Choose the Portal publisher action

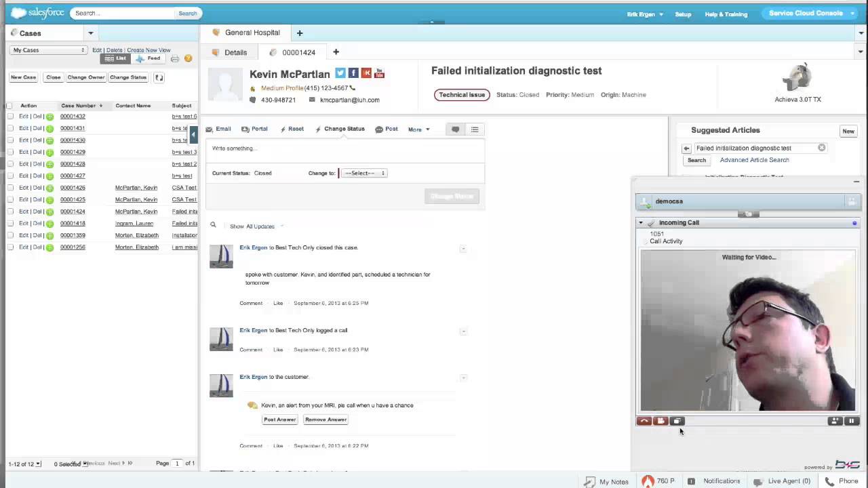254,129
